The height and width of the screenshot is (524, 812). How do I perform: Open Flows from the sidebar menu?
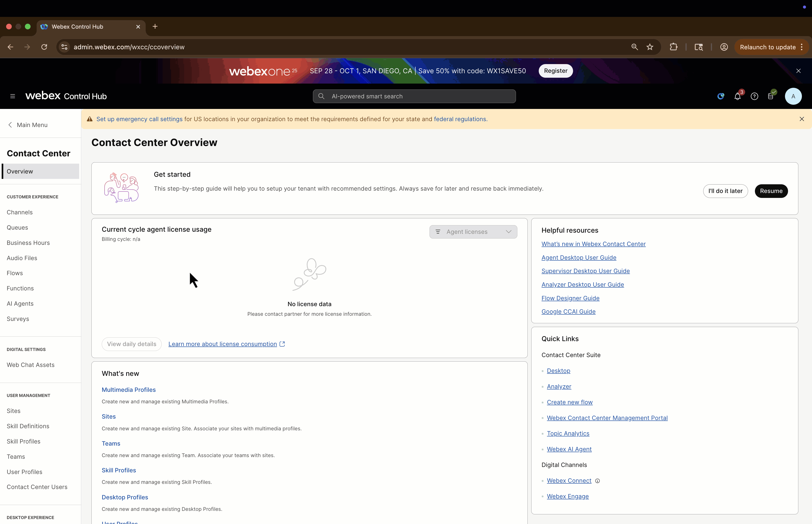point(15,273)
